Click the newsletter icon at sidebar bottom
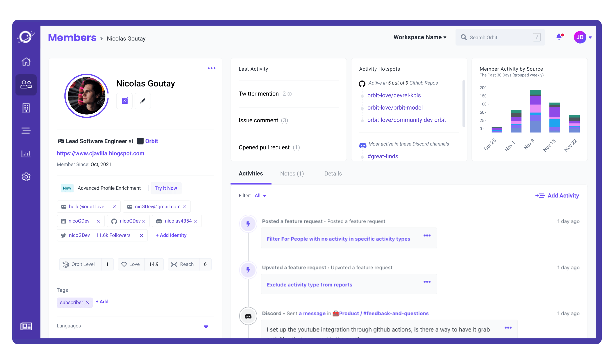Viewport: 613px width, 364px height. 26,326
